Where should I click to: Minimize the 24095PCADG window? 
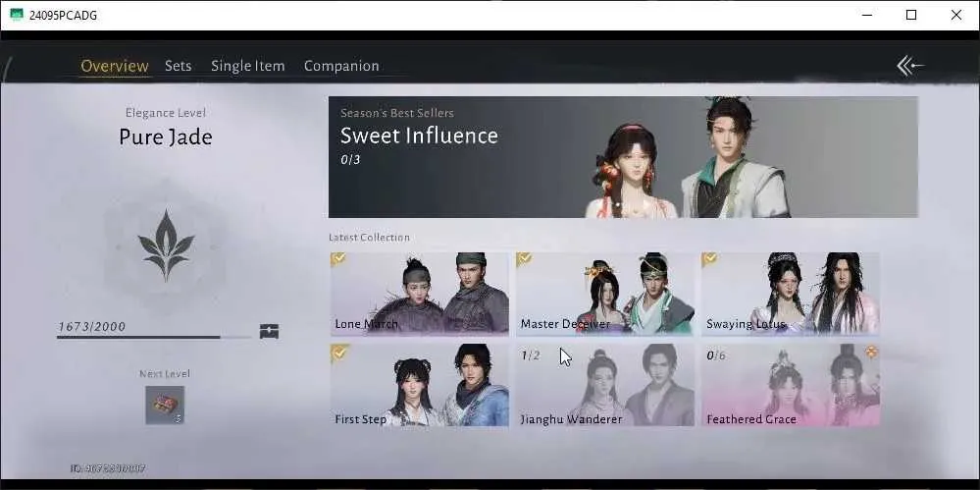(x=867, y=15)
